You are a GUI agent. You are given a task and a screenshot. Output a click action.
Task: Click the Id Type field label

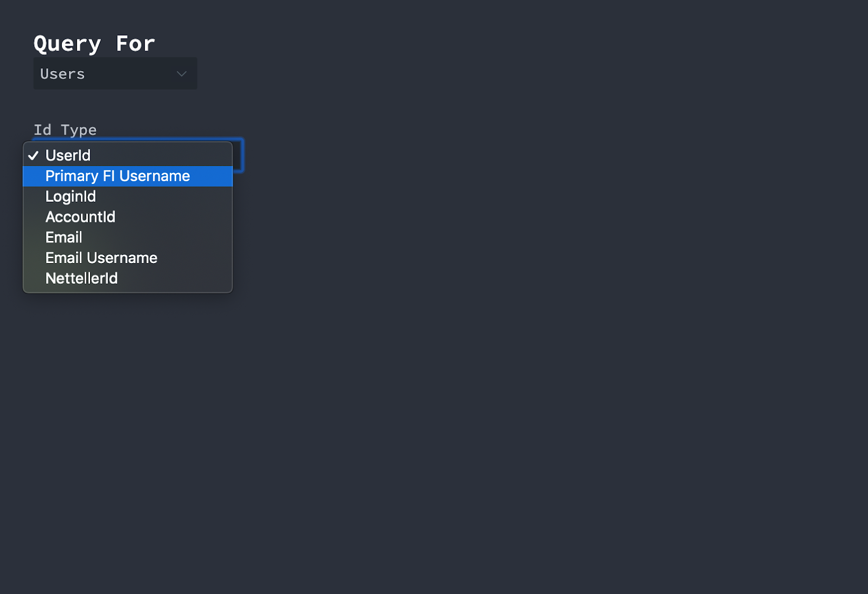point(65,130)
